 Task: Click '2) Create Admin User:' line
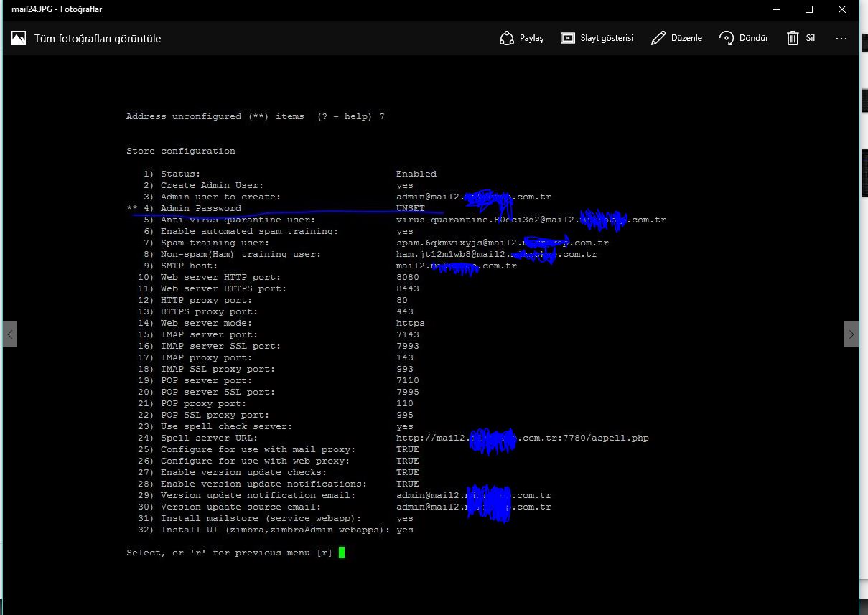(x=204, y=185)
